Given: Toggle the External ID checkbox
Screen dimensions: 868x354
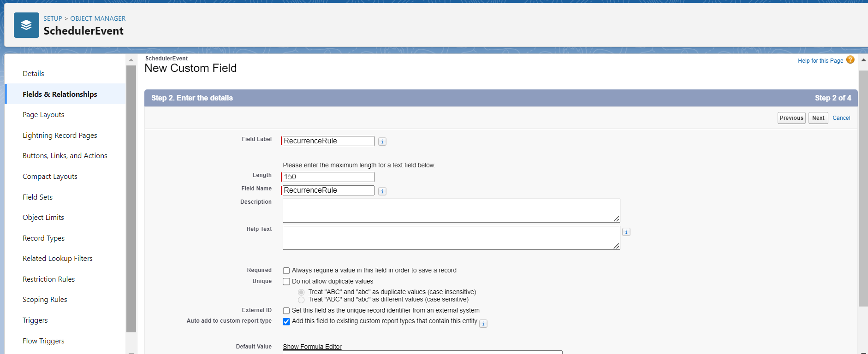Looking at the screenshot, I should 286,311.
